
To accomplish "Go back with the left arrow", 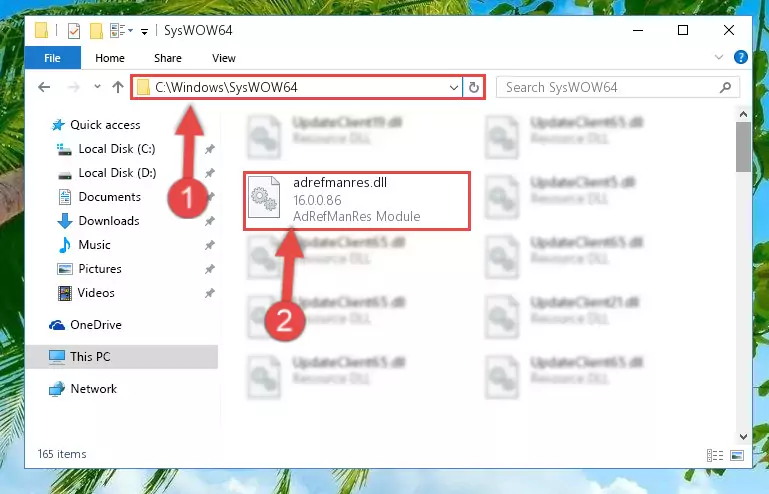I will coord(44,87).
